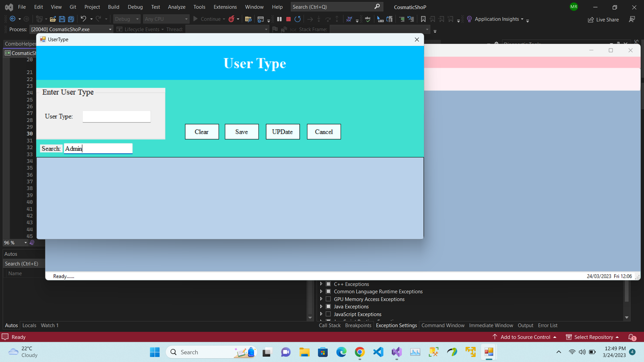Open VS Code blue icon in taskbar
644x362 pixels.
pyautogui.click(x=378, y=352)
